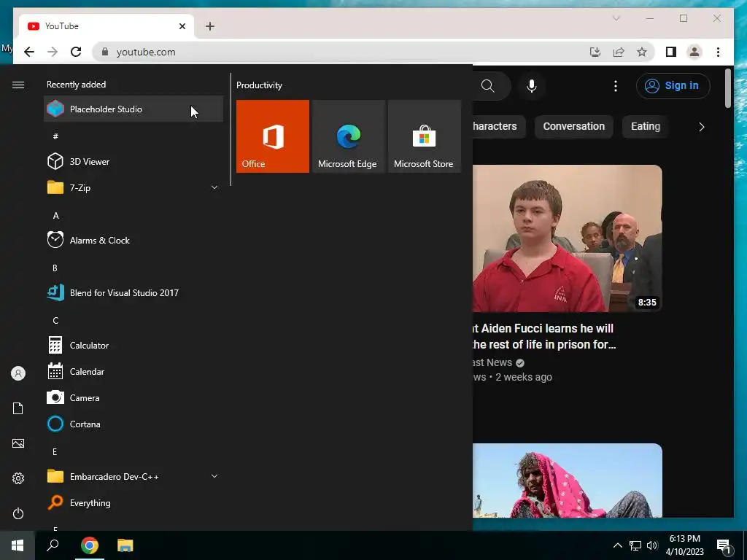Open the Chrome tab search chevron
Image resolution: width=747 pixels, height=560 pixels.
pos(616,18)
